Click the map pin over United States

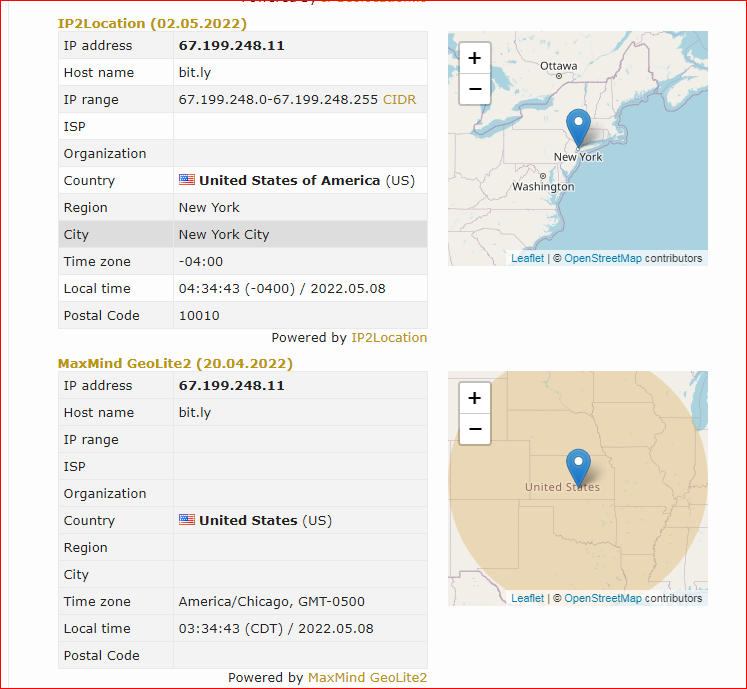tap(578, 468)
